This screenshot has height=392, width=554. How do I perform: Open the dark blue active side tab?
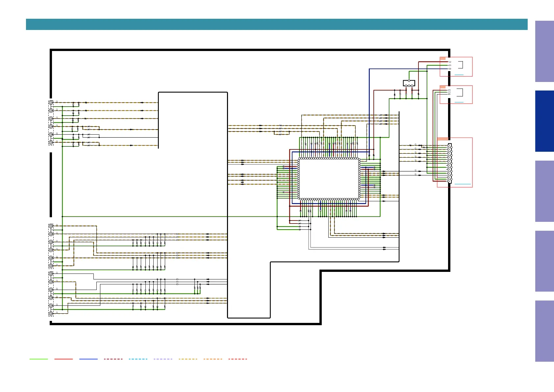click(x=544, y=121)
